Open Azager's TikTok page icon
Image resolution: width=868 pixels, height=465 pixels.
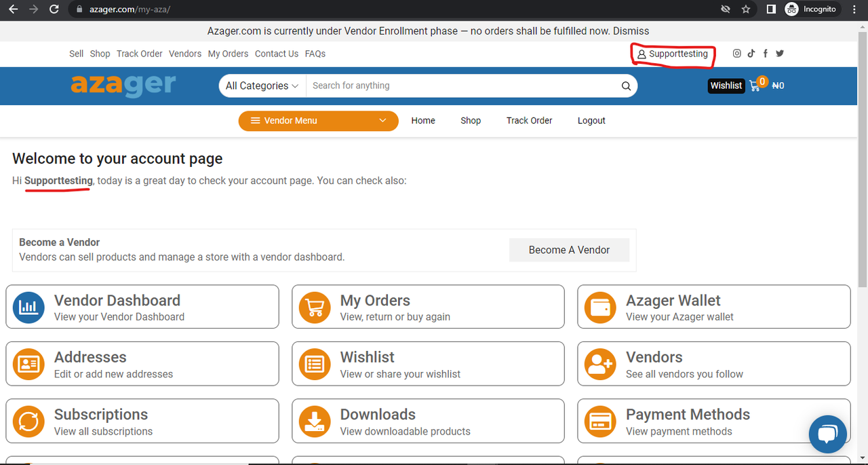751,54
